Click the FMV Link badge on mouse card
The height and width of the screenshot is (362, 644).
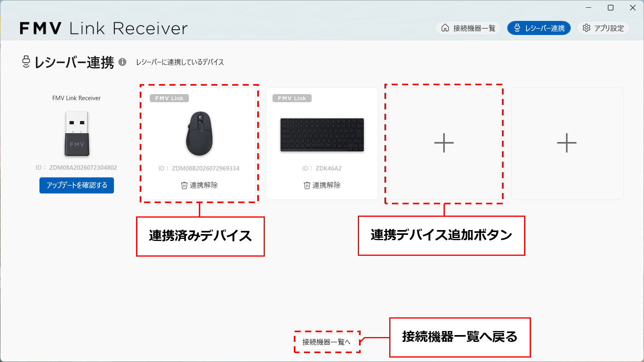[169, 98]
